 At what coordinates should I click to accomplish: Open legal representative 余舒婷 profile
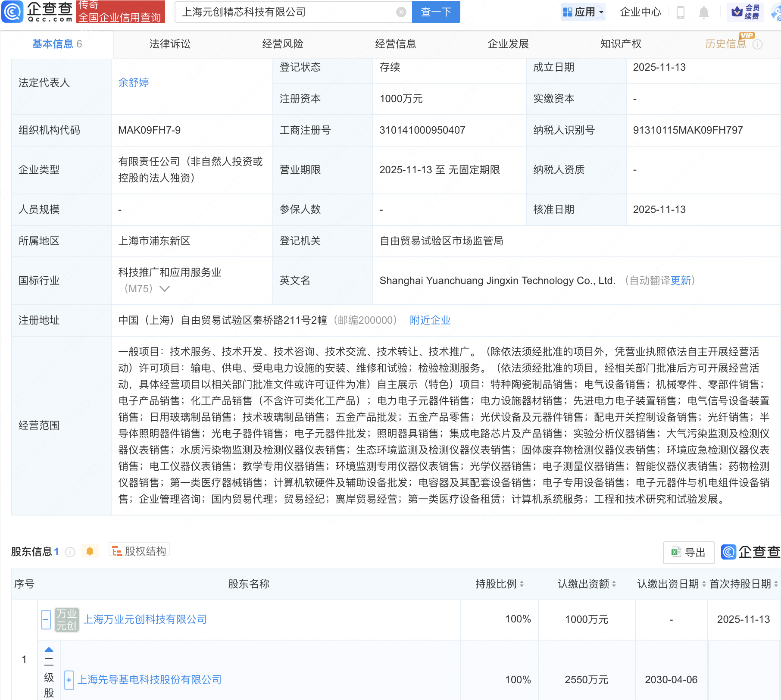coord(133,82)
